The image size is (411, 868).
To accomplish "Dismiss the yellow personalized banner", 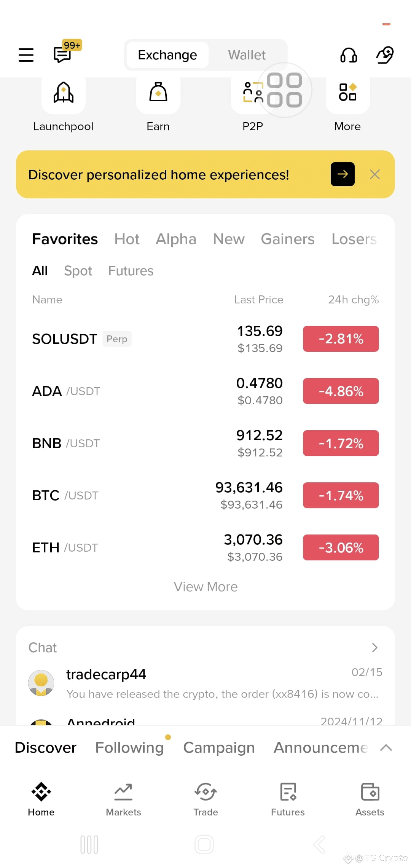I will pos(375,174).
